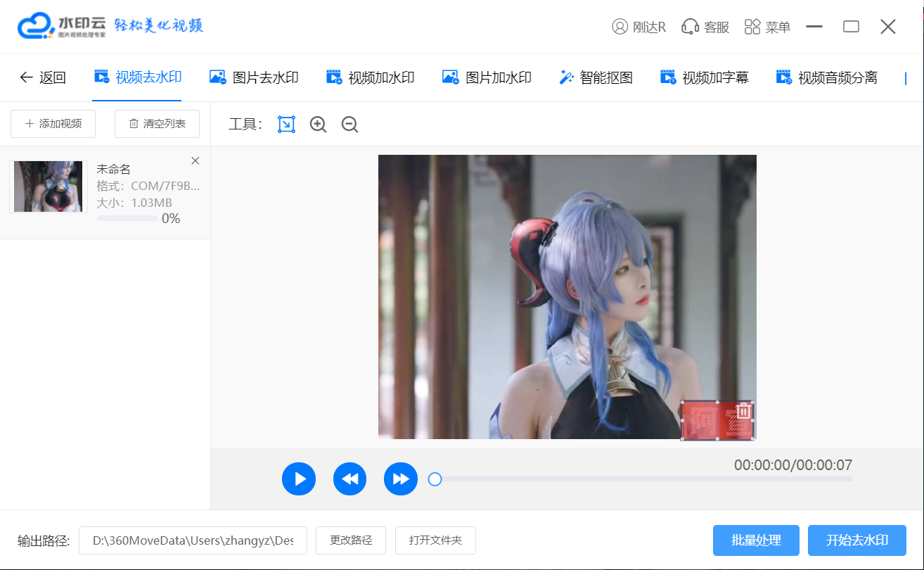This screenshot has height=570, width=924.
Task: Select the region selection tool icon
Action: click(x=286, y=125)
